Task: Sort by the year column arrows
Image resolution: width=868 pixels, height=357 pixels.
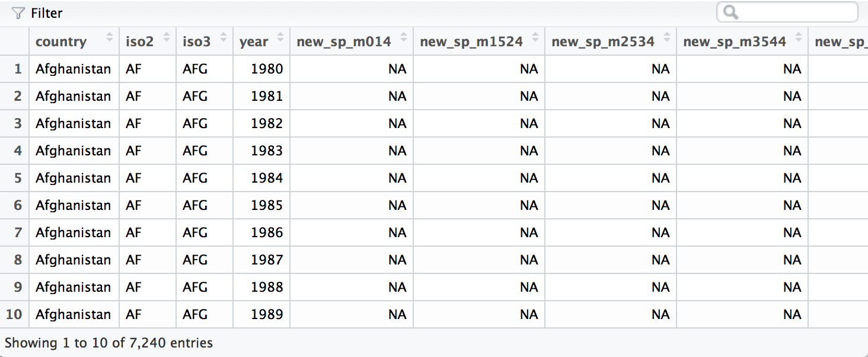Action: click(280, 38)
